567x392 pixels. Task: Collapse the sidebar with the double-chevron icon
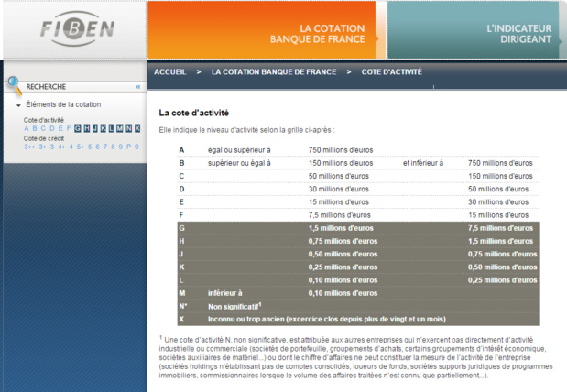coord(138,87)
